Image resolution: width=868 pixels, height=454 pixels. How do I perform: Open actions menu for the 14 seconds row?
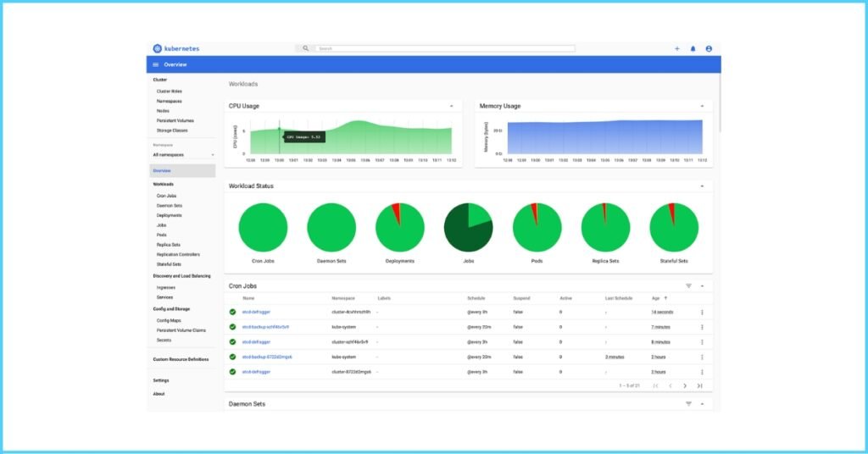coord(702,313)
